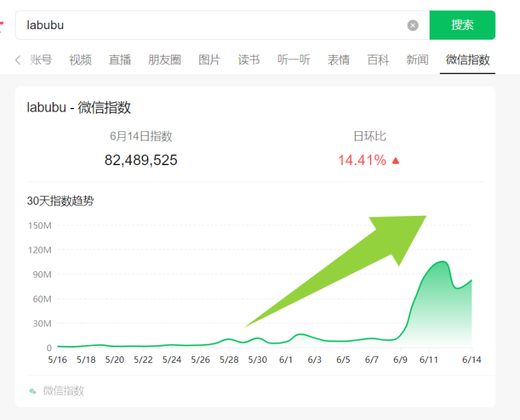520x420 pixels.
Task: Clear the labubu search text via X icon
Action: 412,25
